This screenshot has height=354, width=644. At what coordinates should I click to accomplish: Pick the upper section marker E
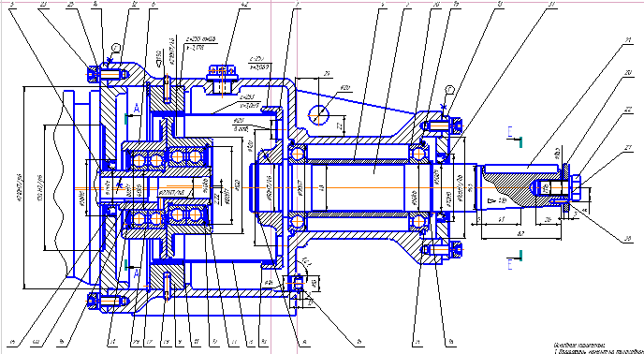point(510,131)
